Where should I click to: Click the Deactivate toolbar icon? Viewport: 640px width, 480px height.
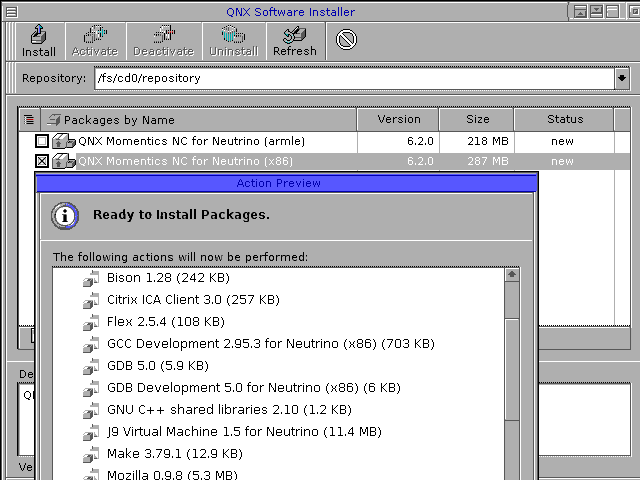coord(163,40)
